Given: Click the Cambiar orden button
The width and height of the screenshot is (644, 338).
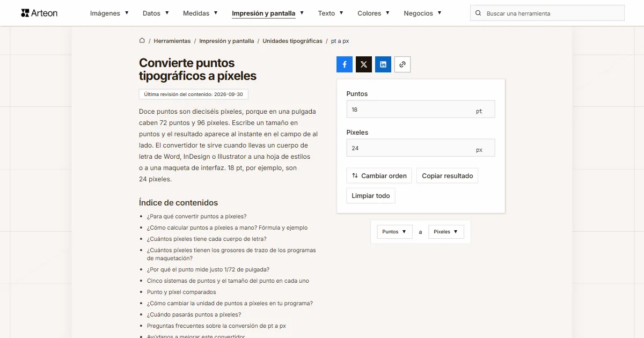Looking at the screenshot, I should 379,176.
